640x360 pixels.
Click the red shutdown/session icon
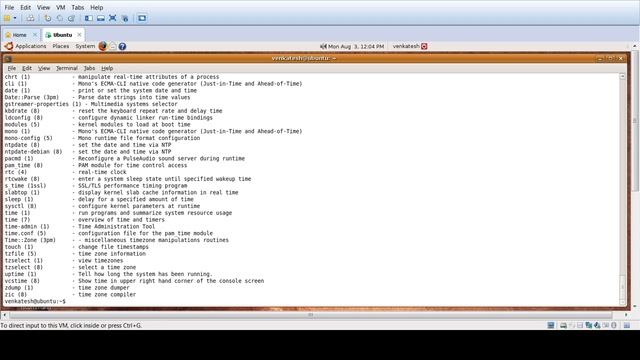coord(424,46)
